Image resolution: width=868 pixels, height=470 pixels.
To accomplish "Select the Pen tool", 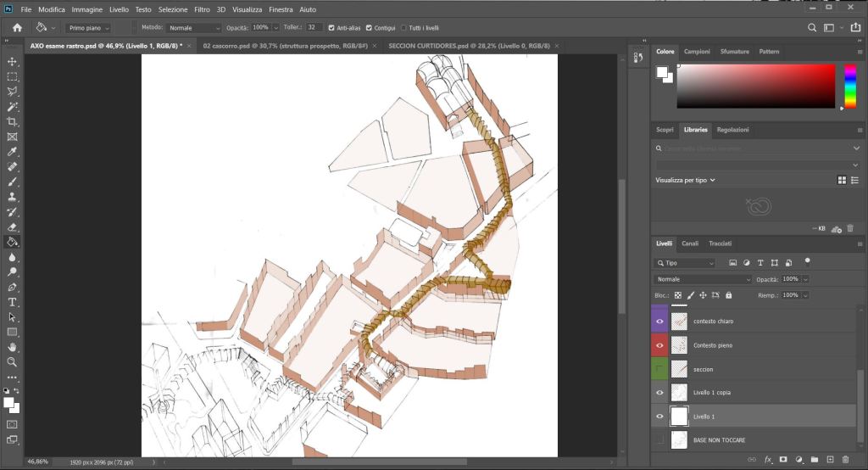I will click(12, 287).
